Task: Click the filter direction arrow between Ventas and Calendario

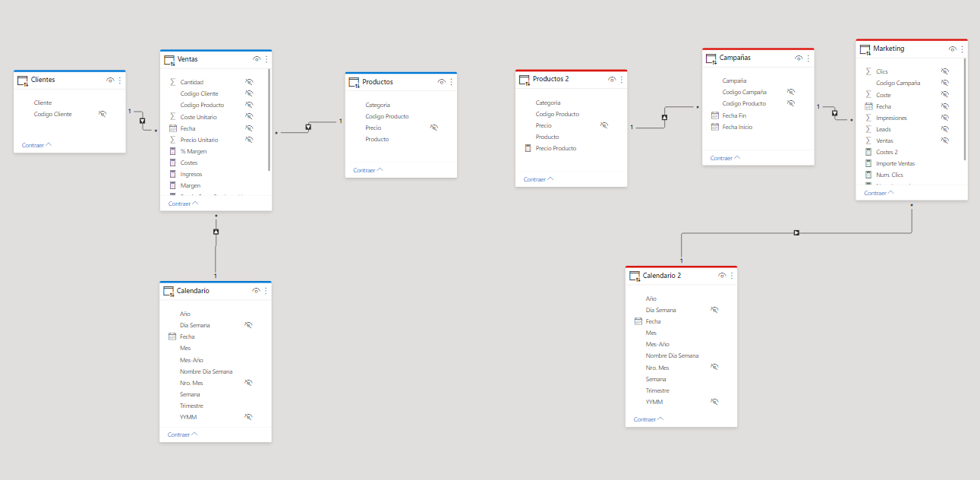Action: [216, 232]
